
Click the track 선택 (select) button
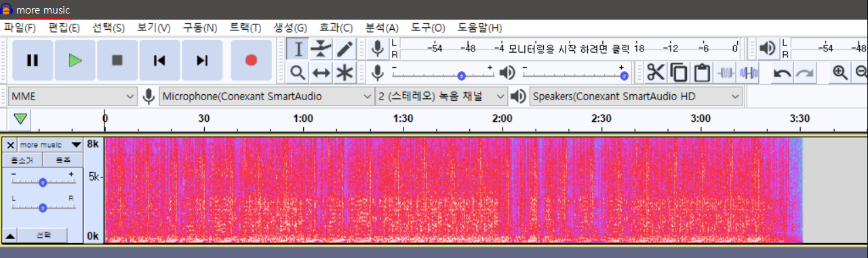[x=43, y=235]
